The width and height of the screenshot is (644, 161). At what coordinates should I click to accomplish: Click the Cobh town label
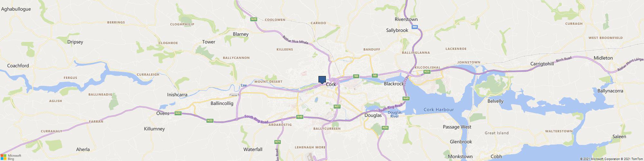(496, 156)
